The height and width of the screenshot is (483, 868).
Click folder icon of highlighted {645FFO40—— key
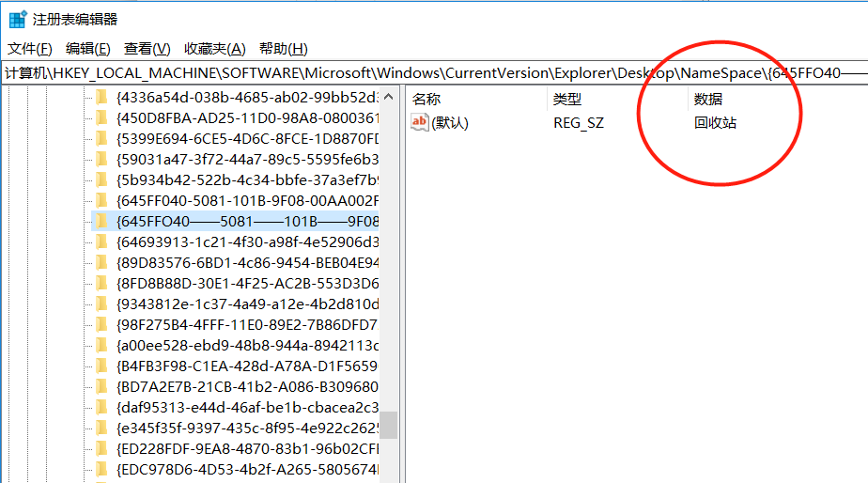pyautogui.click(x=101, y=222)
